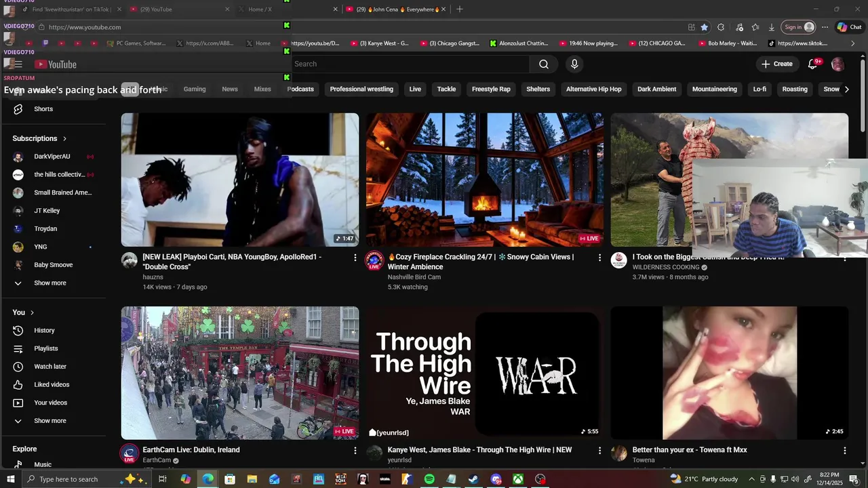Open Edge settings and more menu
The width and height of the screenshot is (868, 488).
[x=825, y=27]
